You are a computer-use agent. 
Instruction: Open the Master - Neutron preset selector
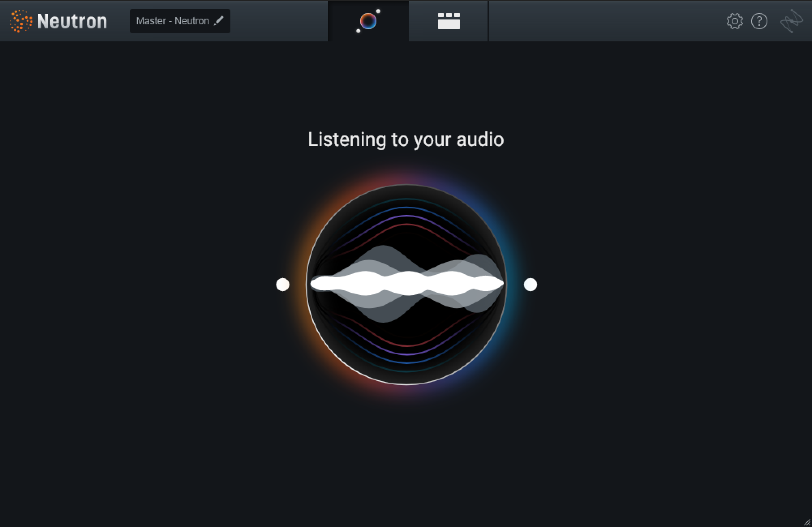point(180,21)
